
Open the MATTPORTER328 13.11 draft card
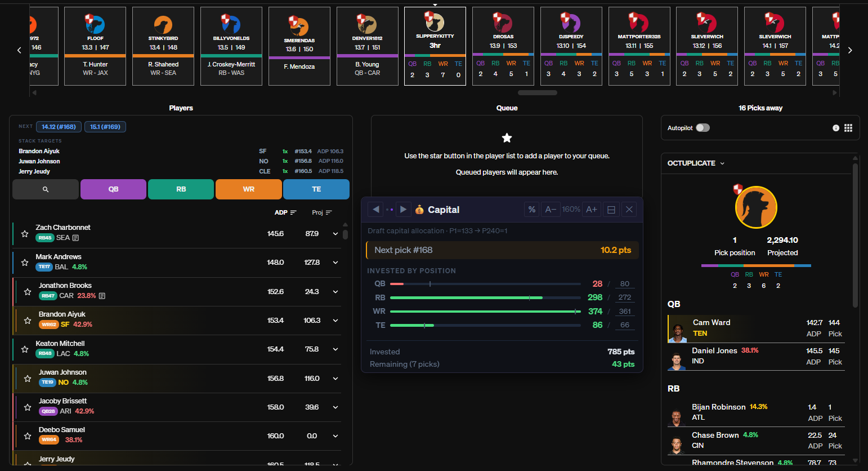click(639, 46)
